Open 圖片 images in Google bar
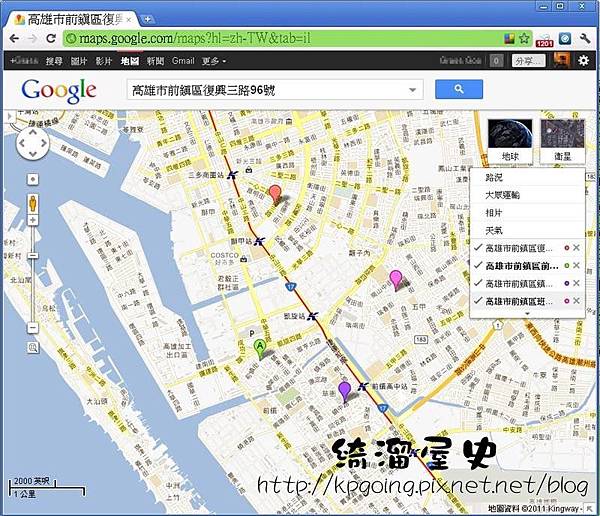Viewport: 600px width, 516px height. (x=79, y=61)
